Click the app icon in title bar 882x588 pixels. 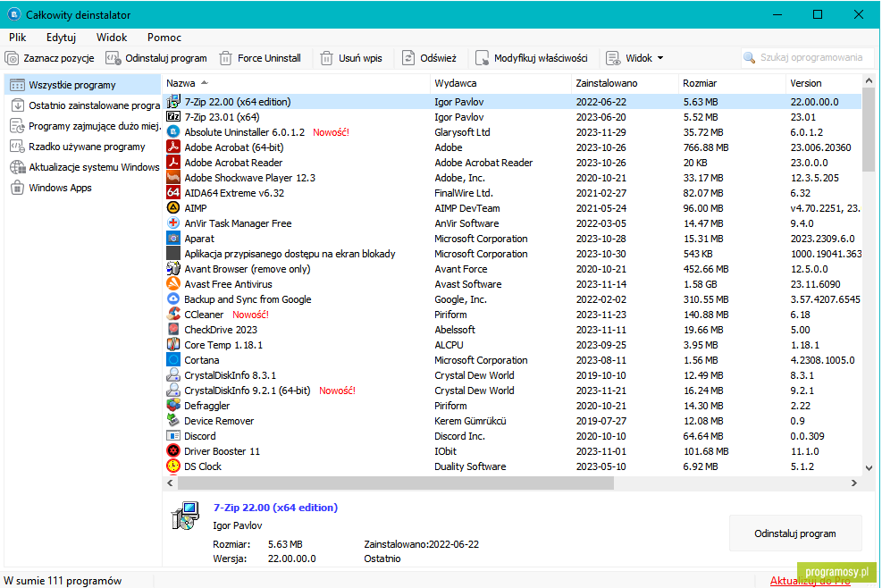coord(14,14)
